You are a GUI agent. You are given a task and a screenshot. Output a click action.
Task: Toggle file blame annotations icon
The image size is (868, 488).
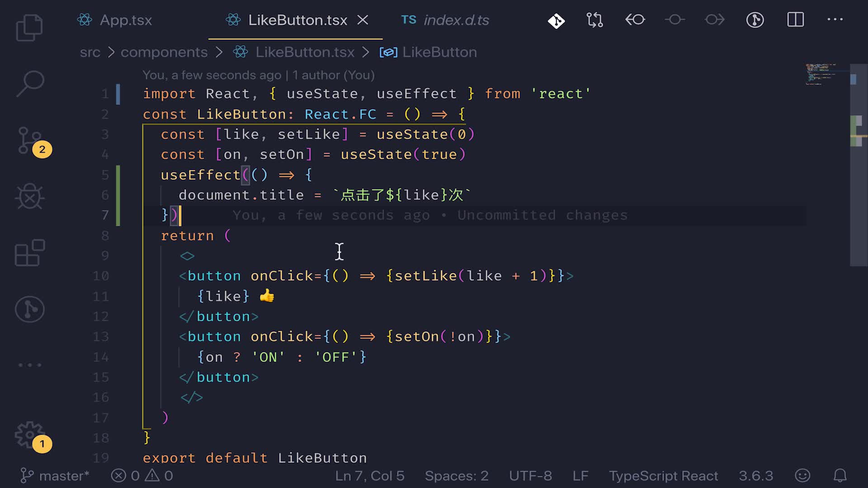755,20
